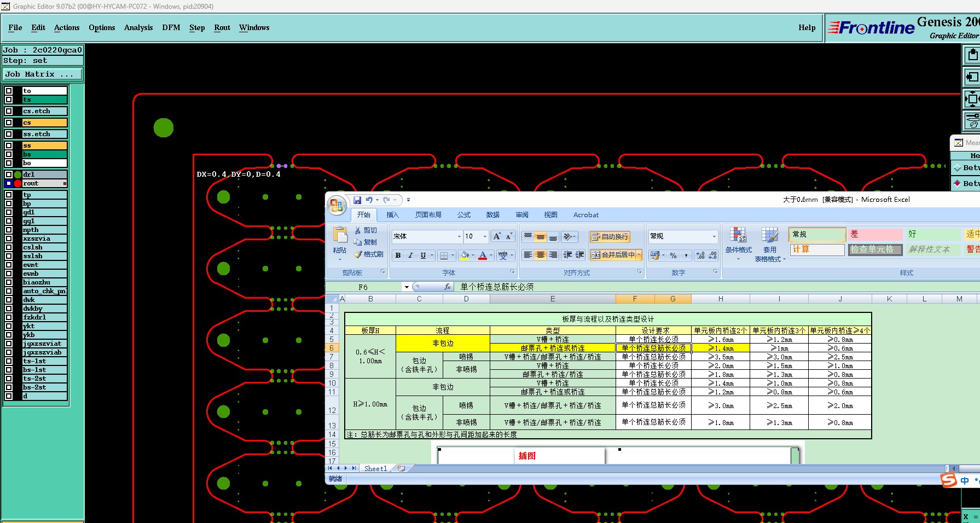The width and height of the screenshot is (980, 523).
Task: Switch to Formulas (公式) ribbon tab
Action: (464, 215)
